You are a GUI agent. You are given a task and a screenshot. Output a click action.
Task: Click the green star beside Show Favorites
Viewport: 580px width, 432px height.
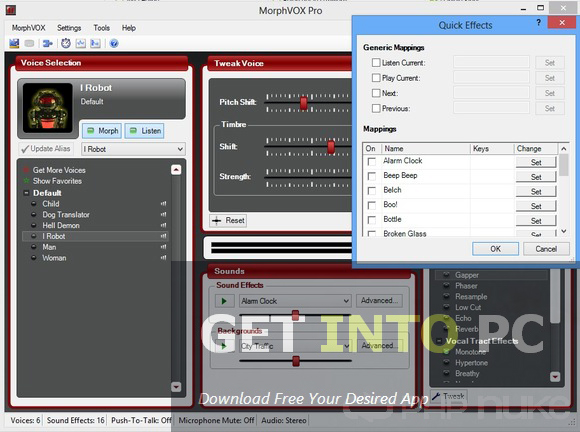coord(26,181)
